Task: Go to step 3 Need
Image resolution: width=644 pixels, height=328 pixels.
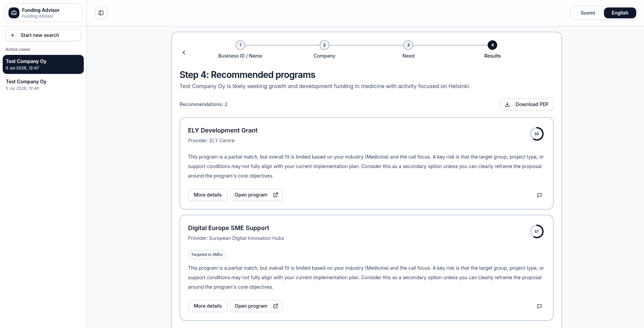Action: 408,49
